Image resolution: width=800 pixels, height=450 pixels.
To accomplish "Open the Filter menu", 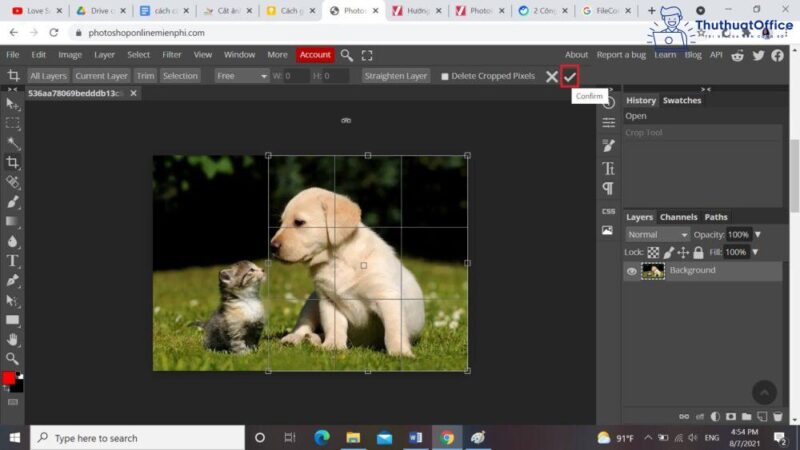I will click(171, 55).
